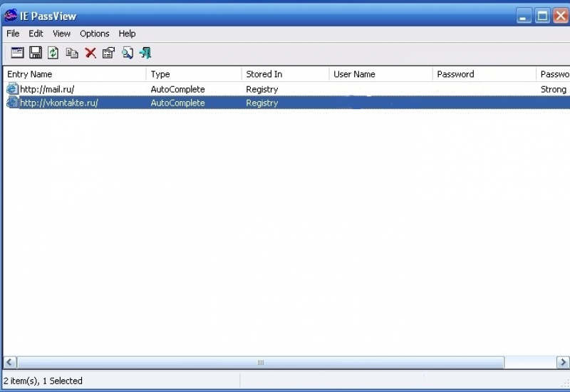Close the IE PassView window

(x=561, y=16)
